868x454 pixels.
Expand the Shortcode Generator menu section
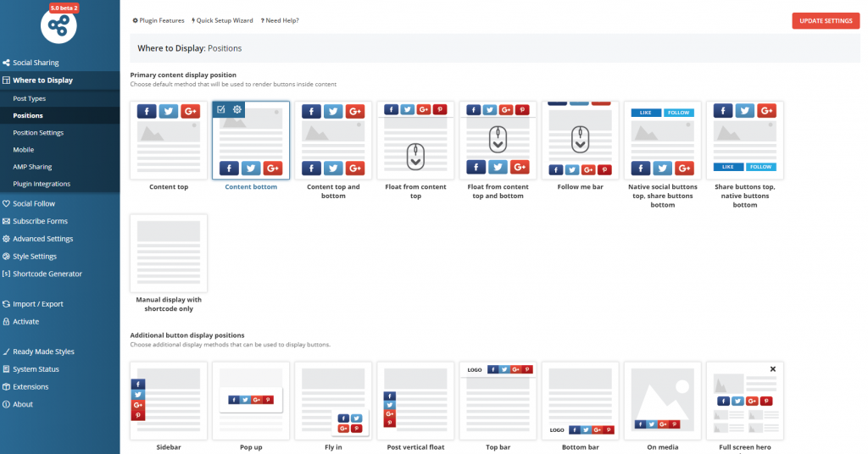(x=47, y=274)
